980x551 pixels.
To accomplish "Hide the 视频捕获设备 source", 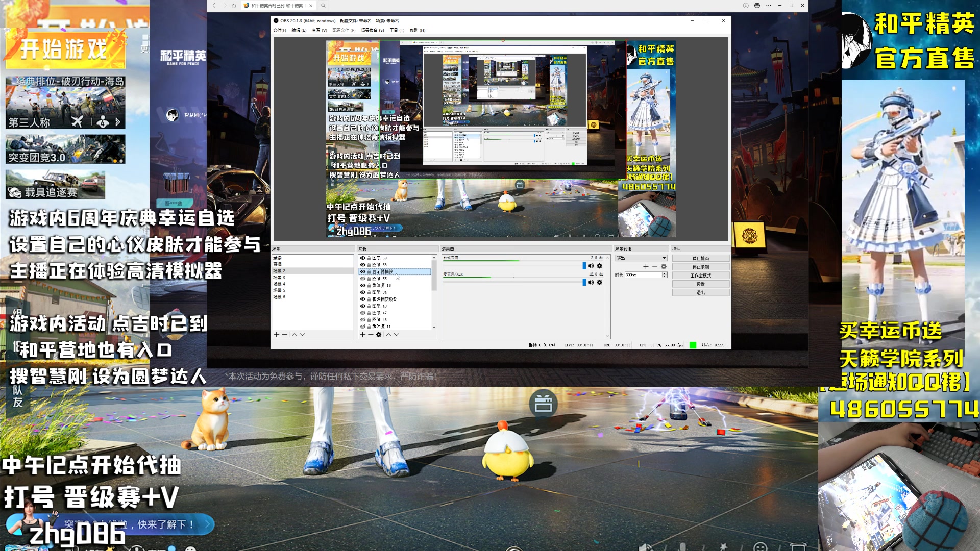I will 363,299.
